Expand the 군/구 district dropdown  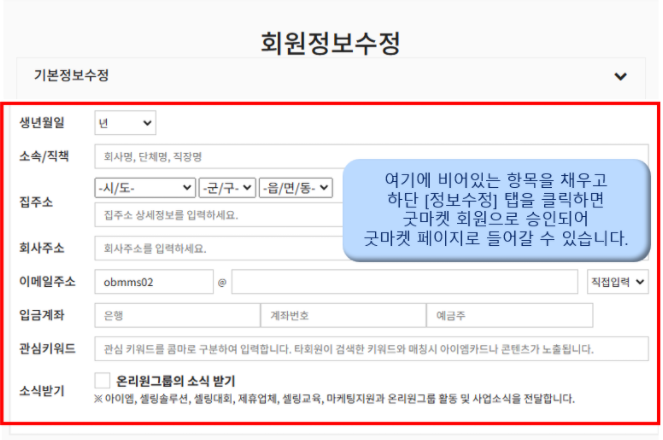[x=226, y=188]
